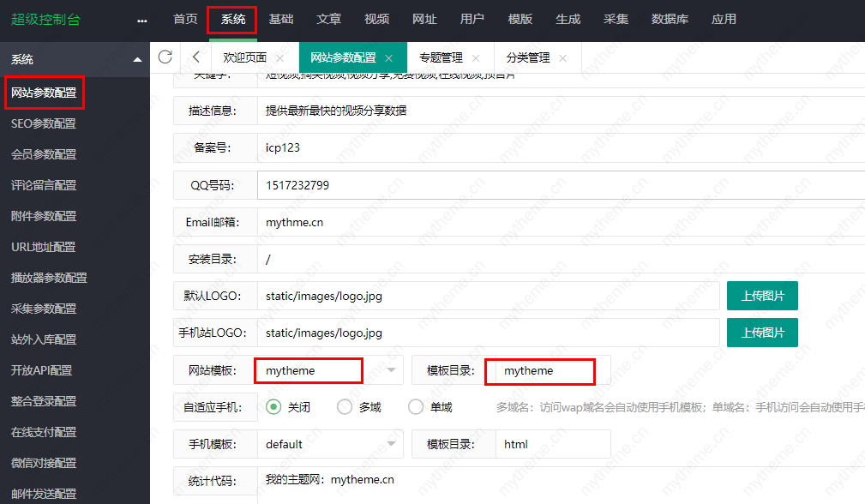865x504 pixels.
Task: Click 上传图片 for 默认LOGO
Action: click(762, 296)
